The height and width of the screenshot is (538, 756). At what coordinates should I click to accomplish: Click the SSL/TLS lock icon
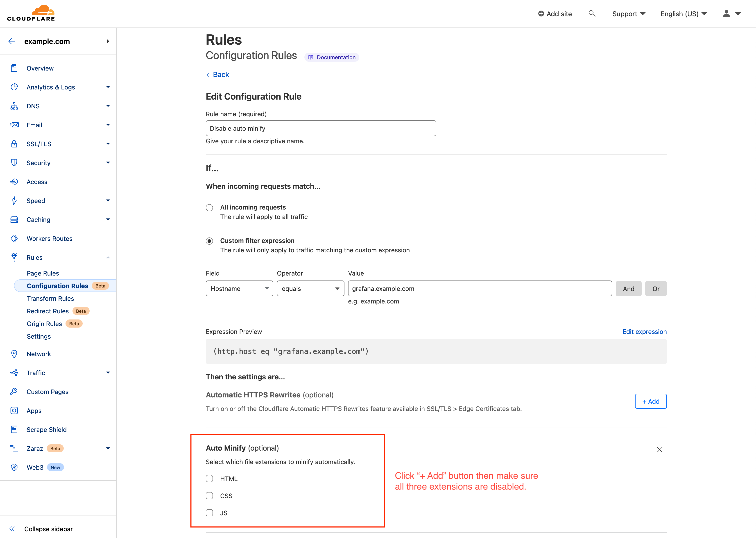(14, 144)
